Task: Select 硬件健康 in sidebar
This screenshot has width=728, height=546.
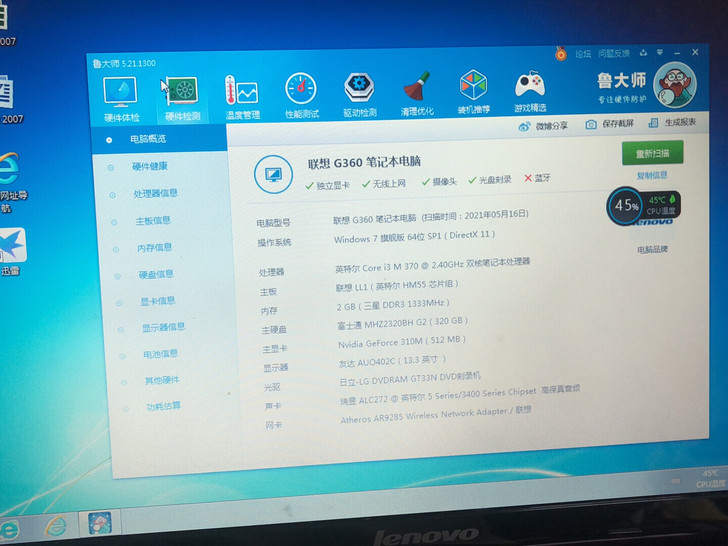Action: (x=150, y=166)
